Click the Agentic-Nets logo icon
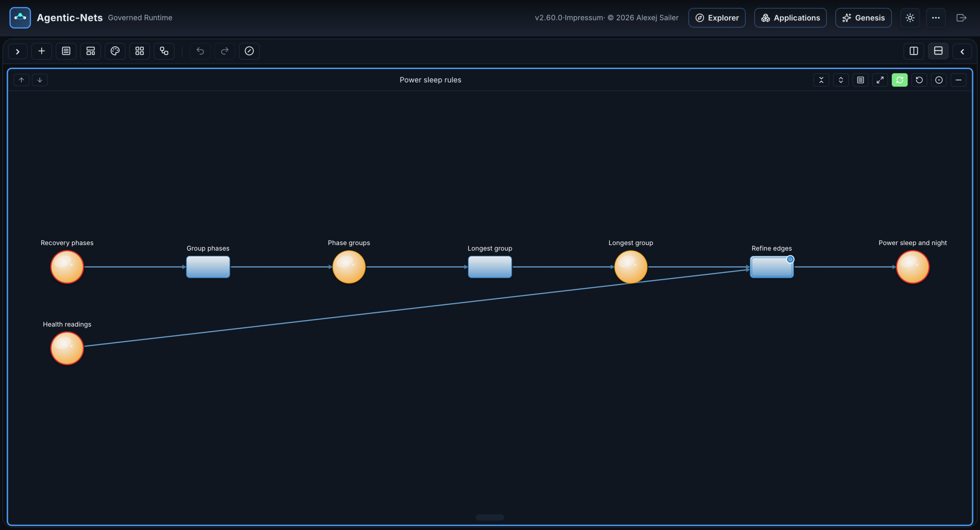This screenshot has height=530, width=980. coord(20,18)
